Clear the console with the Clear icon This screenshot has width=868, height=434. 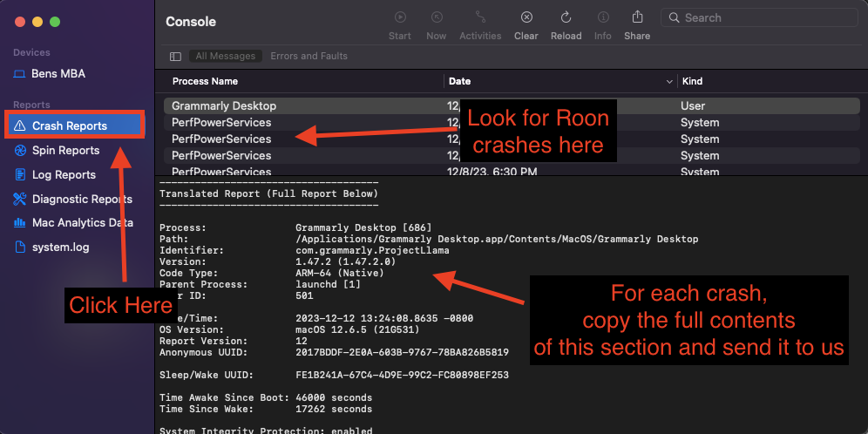(526, 17)
